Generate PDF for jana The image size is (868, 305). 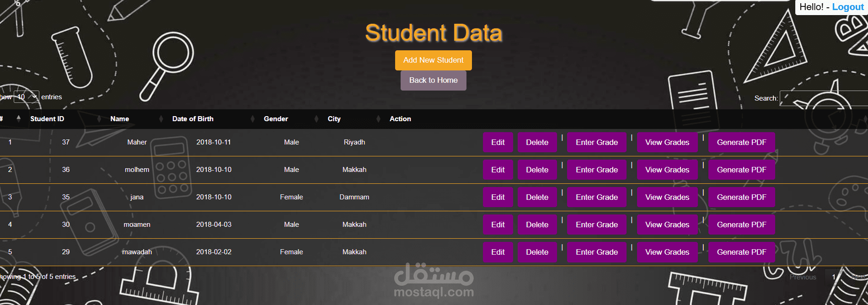741,198
